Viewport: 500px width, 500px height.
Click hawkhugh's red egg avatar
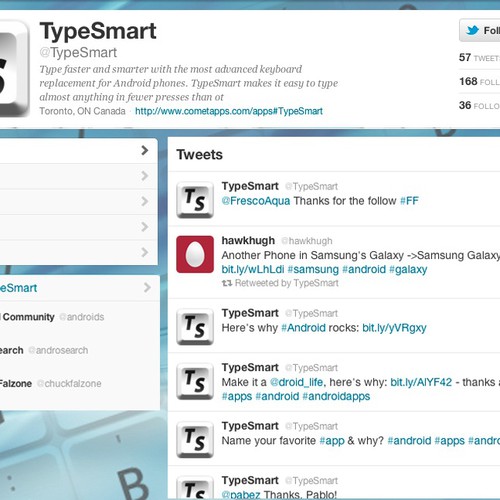point(195,254)
